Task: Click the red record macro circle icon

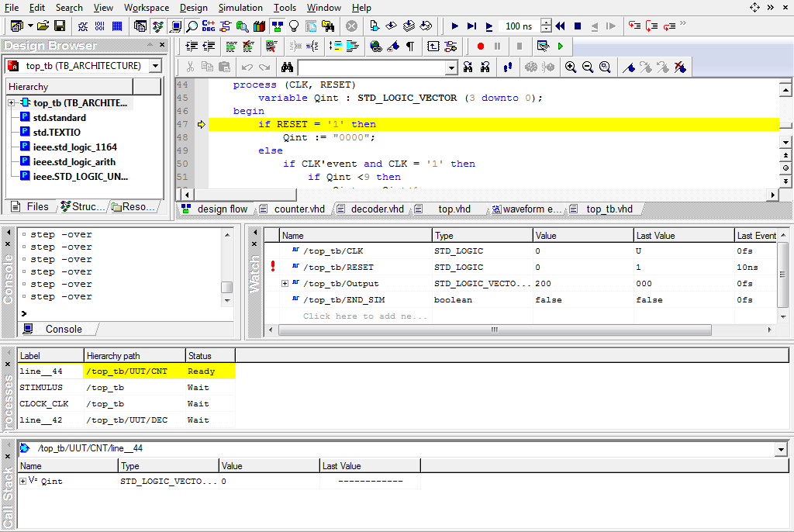Action: [481, 47]
